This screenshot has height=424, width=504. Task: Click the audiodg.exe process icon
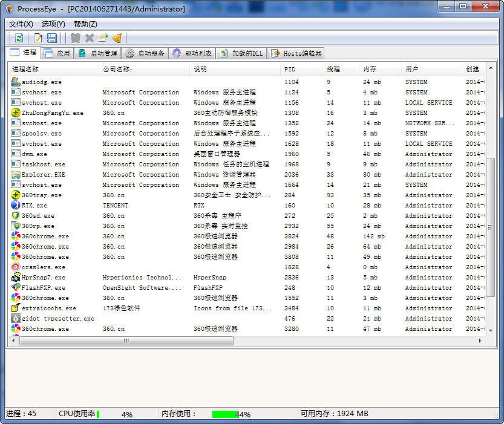point(16,82)
